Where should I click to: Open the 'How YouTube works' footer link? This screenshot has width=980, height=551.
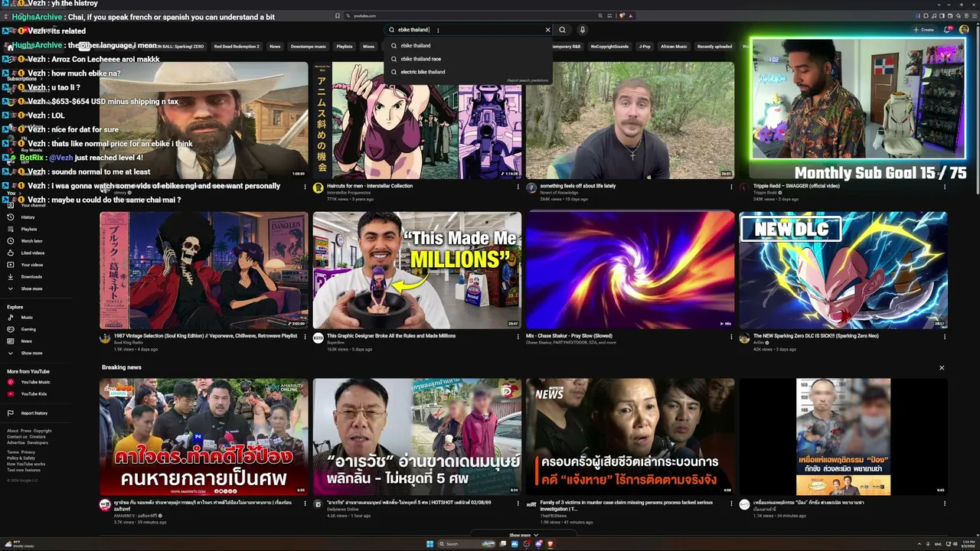click(26, 464)
